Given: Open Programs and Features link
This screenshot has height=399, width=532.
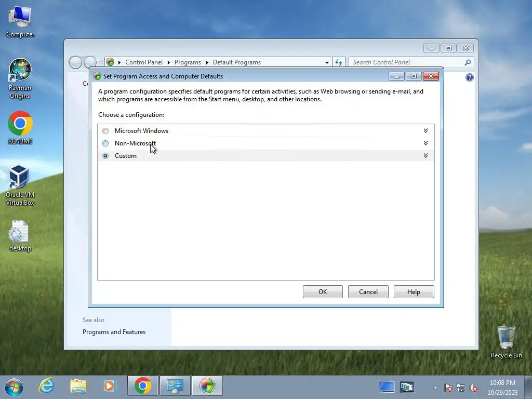Looking at the screenshot, I should point(114,332).
